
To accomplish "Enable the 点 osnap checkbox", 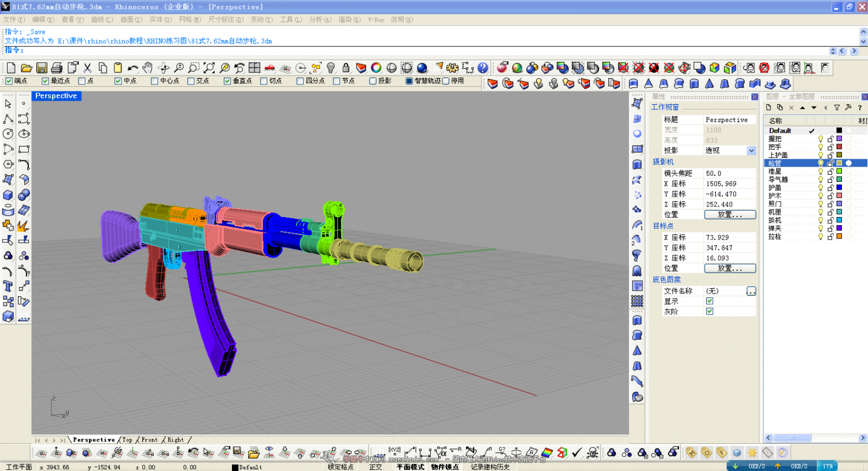I will click(x=82, y=81).
